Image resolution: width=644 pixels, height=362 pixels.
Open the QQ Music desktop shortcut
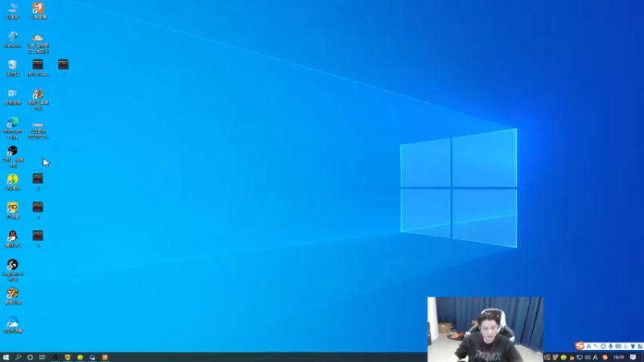click(13, 183)
